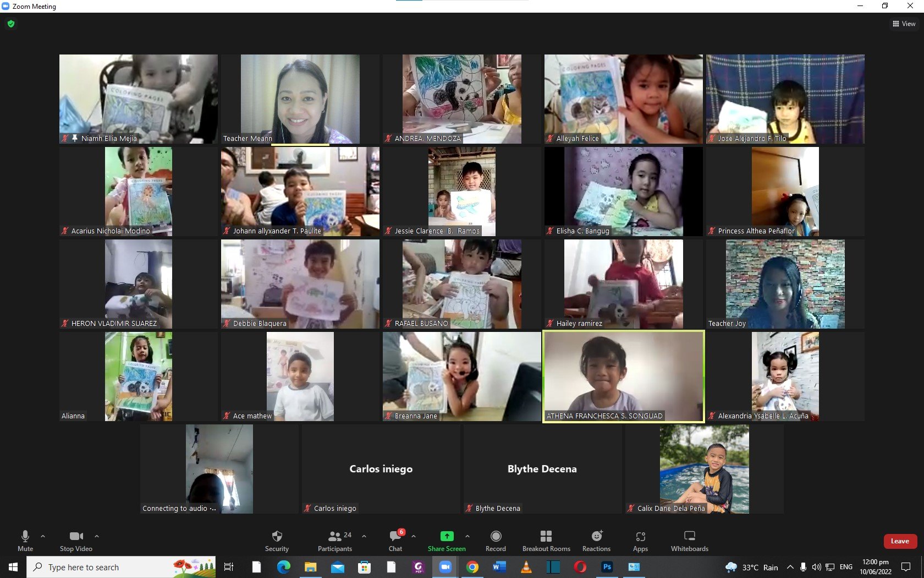Open Microsoft Edge from taskbar
The height and width of the screenshot is (578, 924).
(x=283, y=567)
